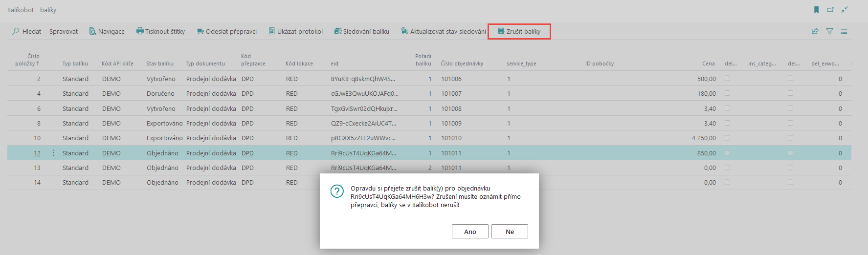
Task: Click Sledování balíku toolbar icon
Action: click(x=337, y=31)
